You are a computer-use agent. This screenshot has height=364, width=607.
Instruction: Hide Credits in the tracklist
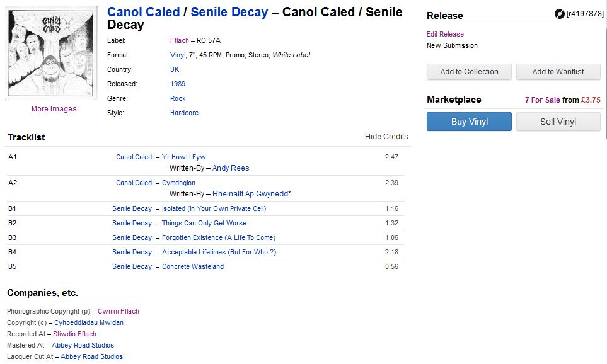tap(386, 137)
